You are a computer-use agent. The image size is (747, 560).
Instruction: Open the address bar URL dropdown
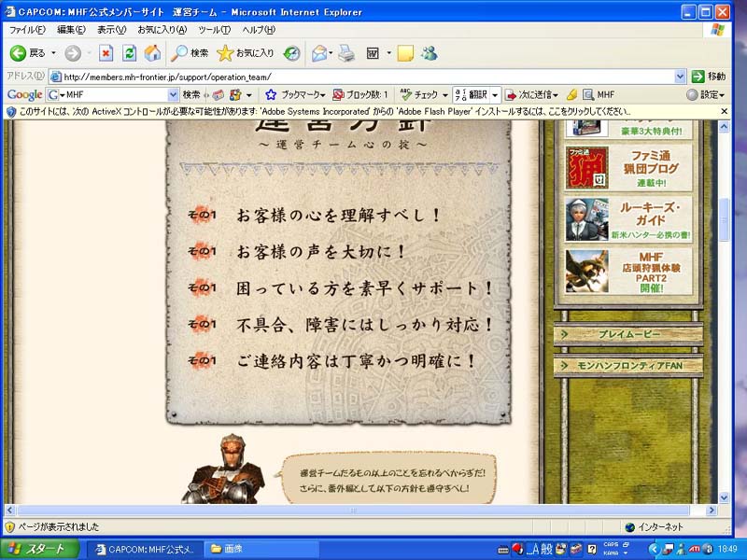pyautogui.click(x=681, y=77)
